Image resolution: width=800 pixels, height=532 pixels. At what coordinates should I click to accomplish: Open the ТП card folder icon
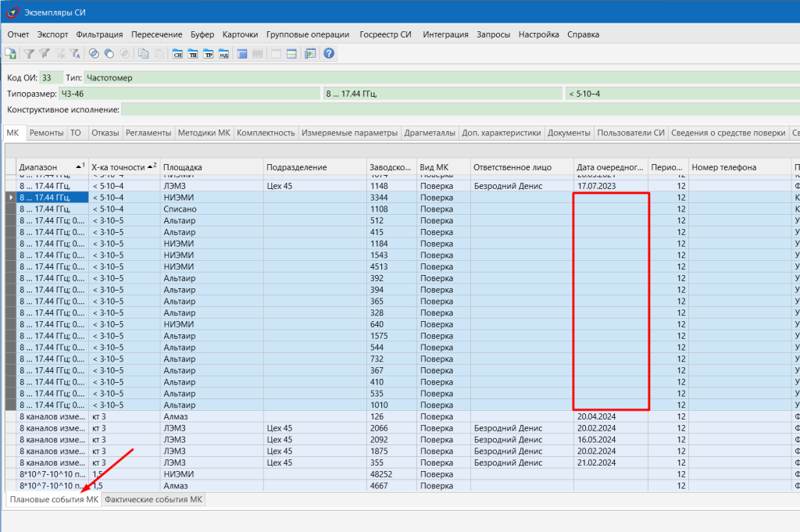[x=193, y=54]
